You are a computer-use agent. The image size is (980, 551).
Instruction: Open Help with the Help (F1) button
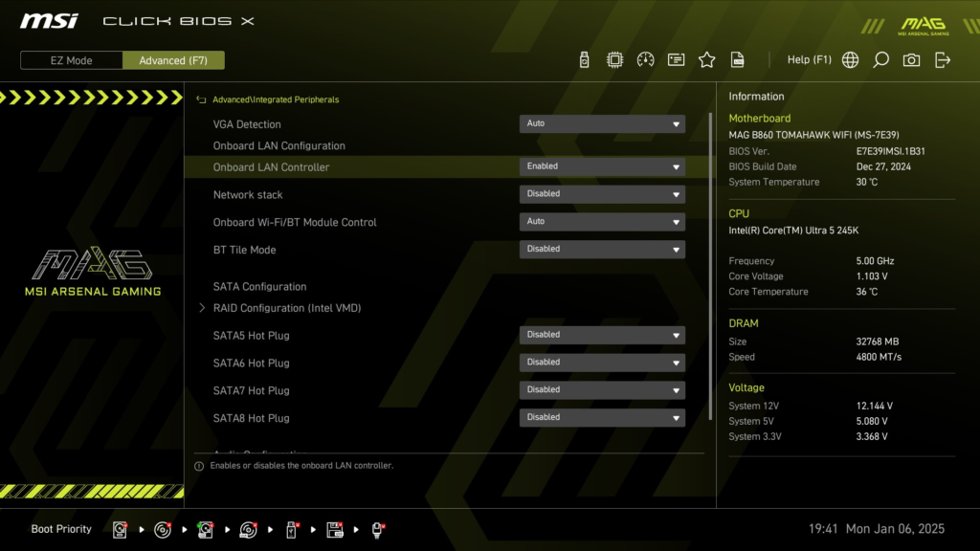pos(809,59)
